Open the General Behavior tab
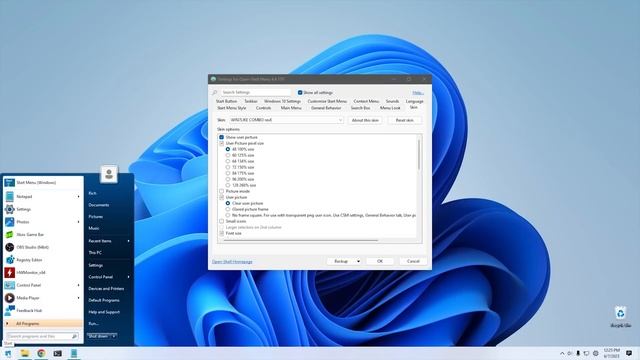This screenshot has height=360, width=640. coord(326,108)
